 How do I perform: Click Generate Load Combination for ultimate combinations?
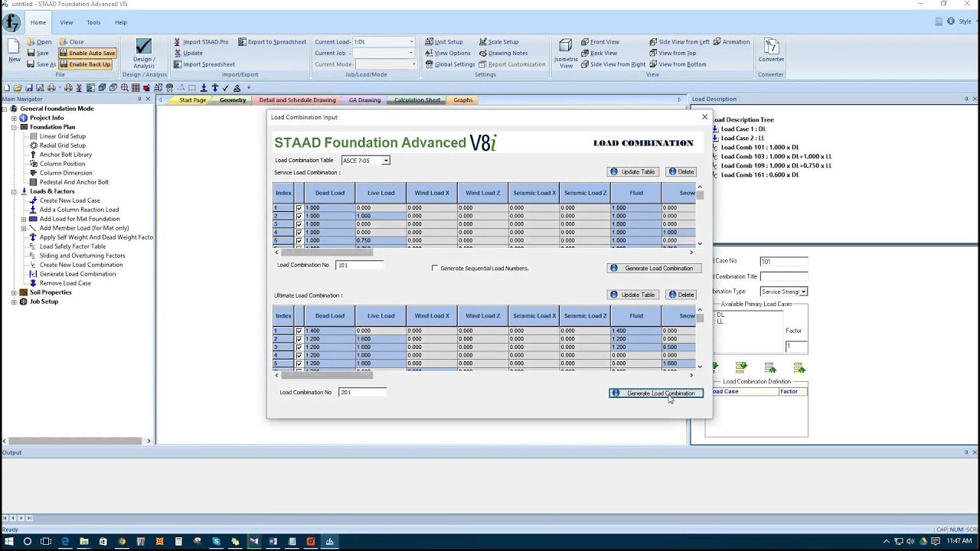point(655,393)
